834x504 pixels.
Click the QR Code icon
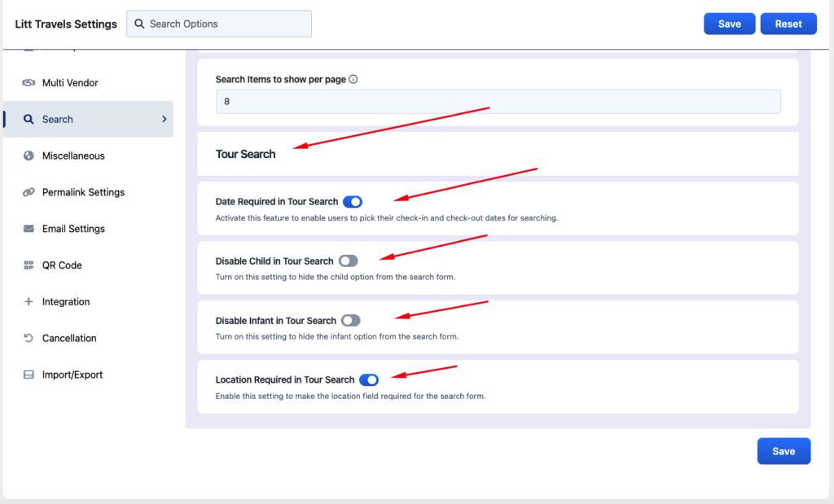(x=29, y=265)
